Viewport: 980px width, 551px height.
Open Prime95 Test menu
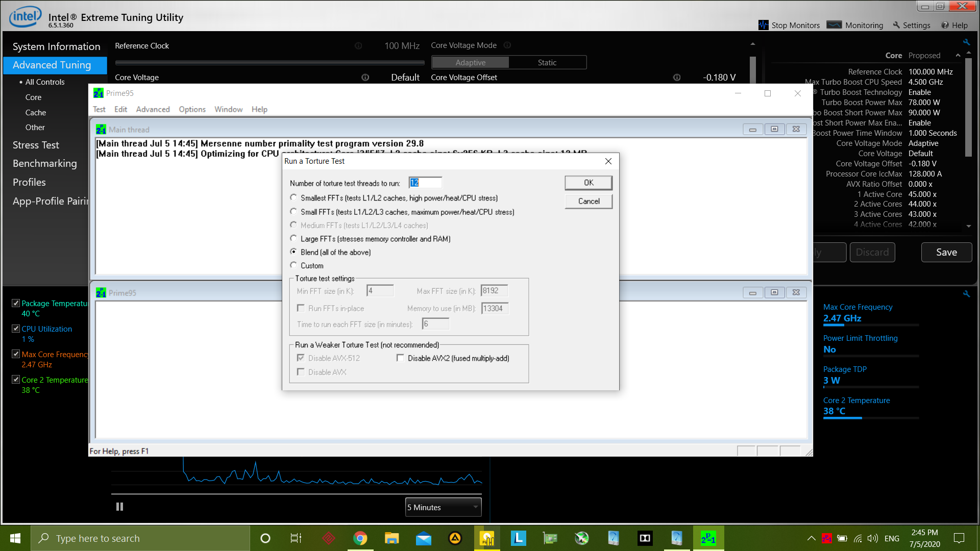[99, 109]
